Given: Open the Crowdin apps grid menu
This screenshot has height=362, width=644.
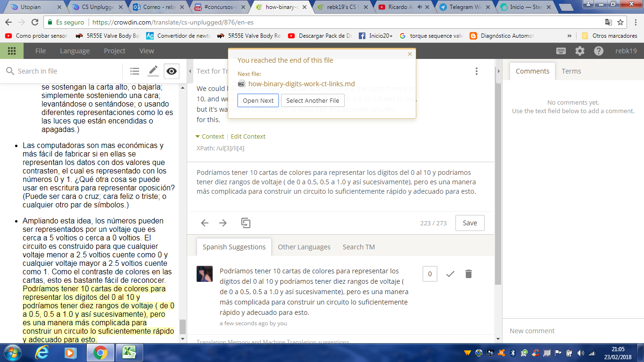Looking at the screenshot, I should (x=12, y=51).
